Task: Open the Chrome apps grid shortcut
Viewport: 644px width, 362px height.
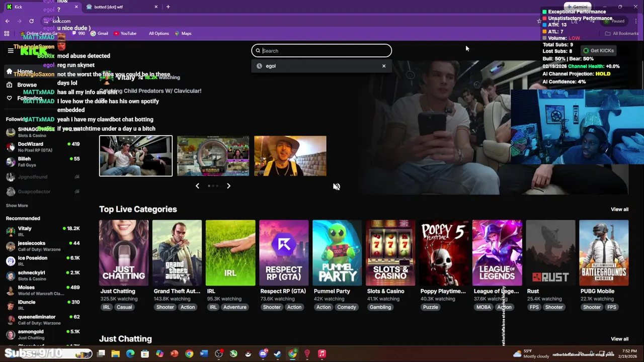Action: (7, 34)
